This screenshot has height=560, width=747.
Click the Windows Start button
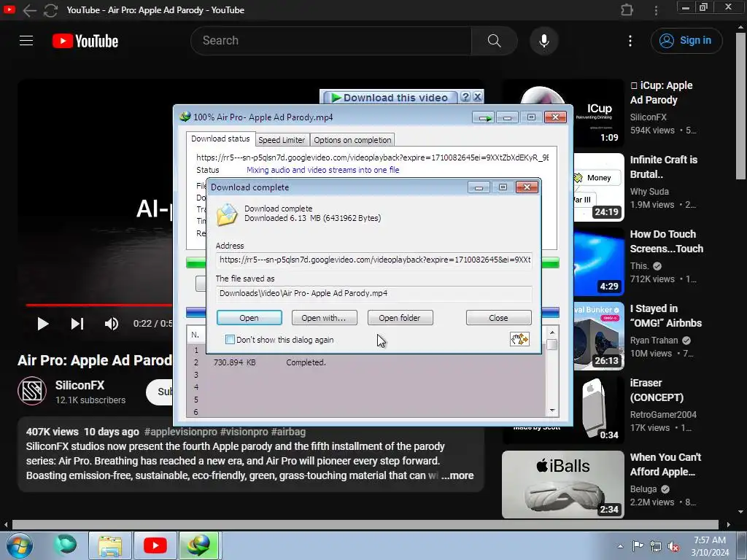[x=19, y=545]
